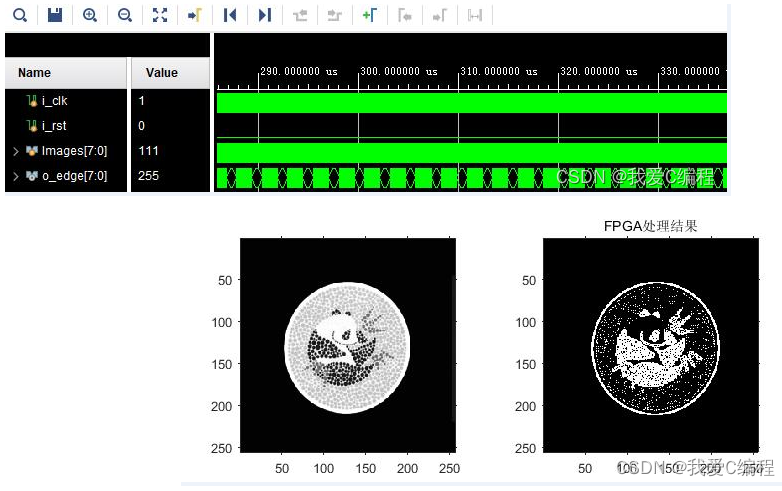Click the 320.000000 us timeline tick

point(599,71)
